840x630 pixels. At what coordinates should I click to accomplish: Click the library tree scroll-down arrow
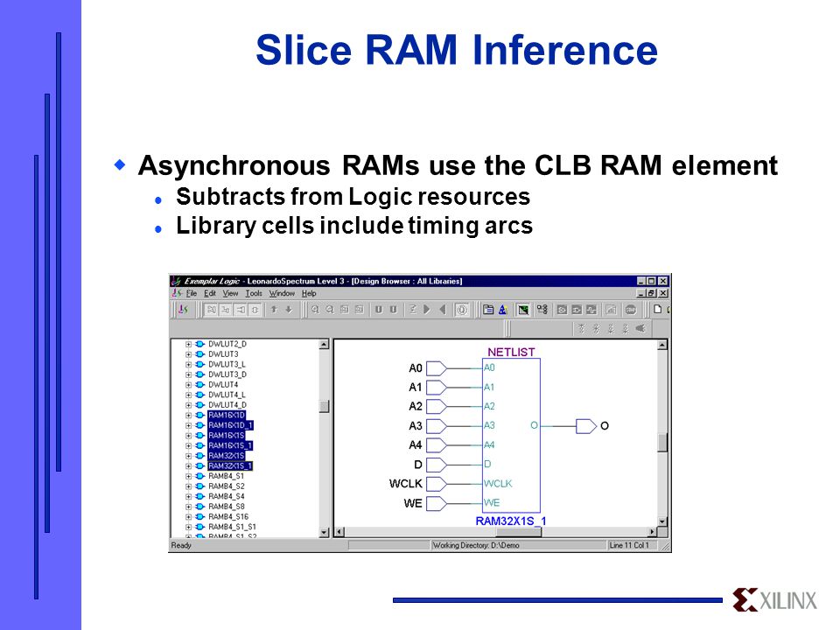[x=324, y=533]
